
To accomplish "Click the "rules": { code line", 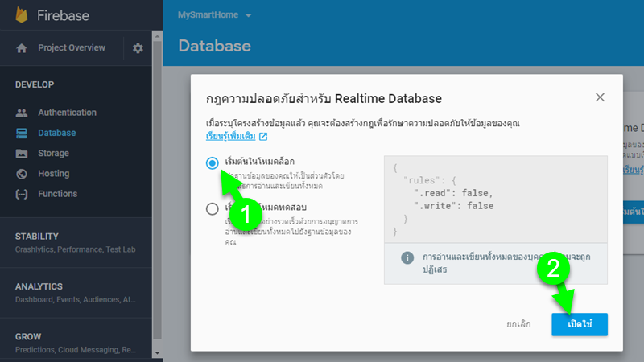I will (430, 180).
